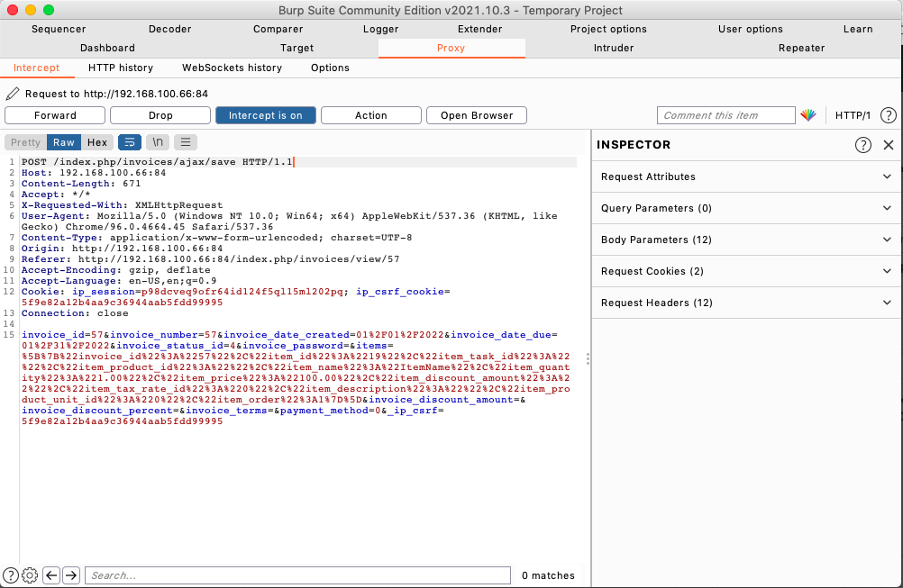This screenshot has height=588, width=903.
Task: Switch editor to Pretty view
Action: (26, 142)
